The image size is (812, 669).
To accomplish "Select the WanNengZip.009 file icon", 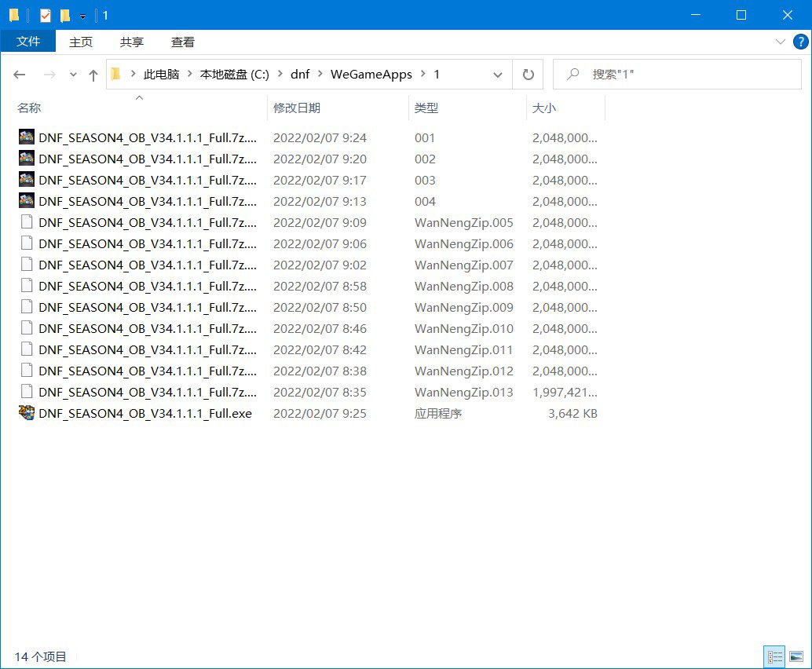I will (27, 307).
